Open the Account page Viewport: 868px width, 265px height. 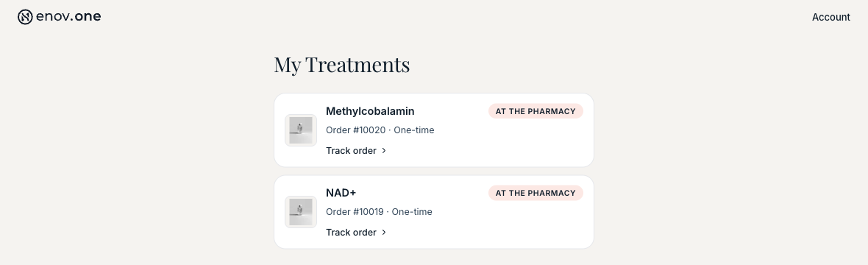click(831, 17)
